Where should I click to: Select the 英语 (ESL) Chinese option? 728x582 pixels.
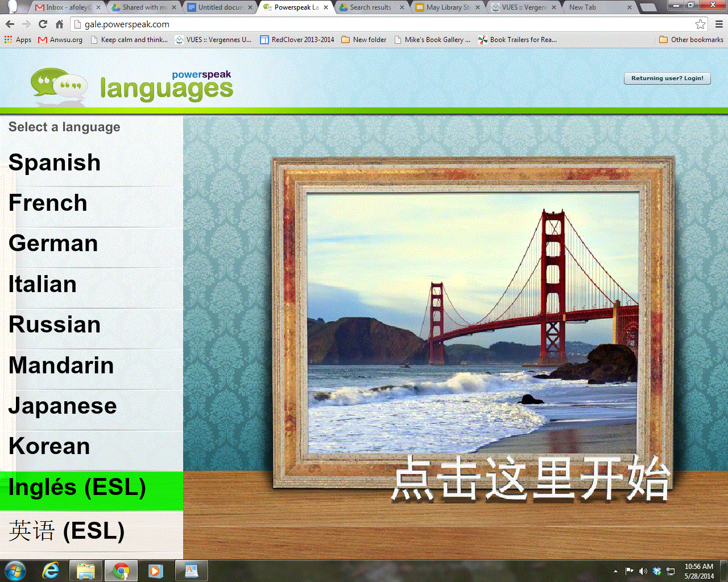tap(92, 532)
